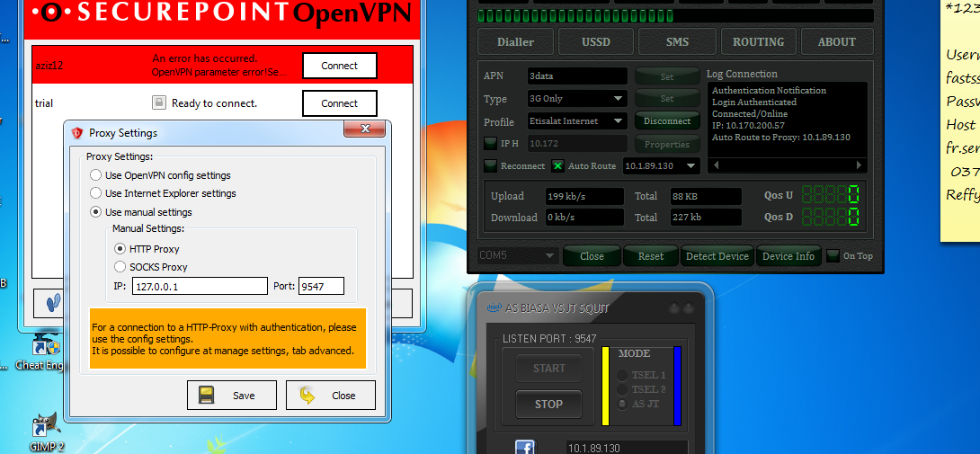Click the Cheat Engine desktop shortcut icon
The width and height of the screenshot is (980, 454).
(47, 347)
